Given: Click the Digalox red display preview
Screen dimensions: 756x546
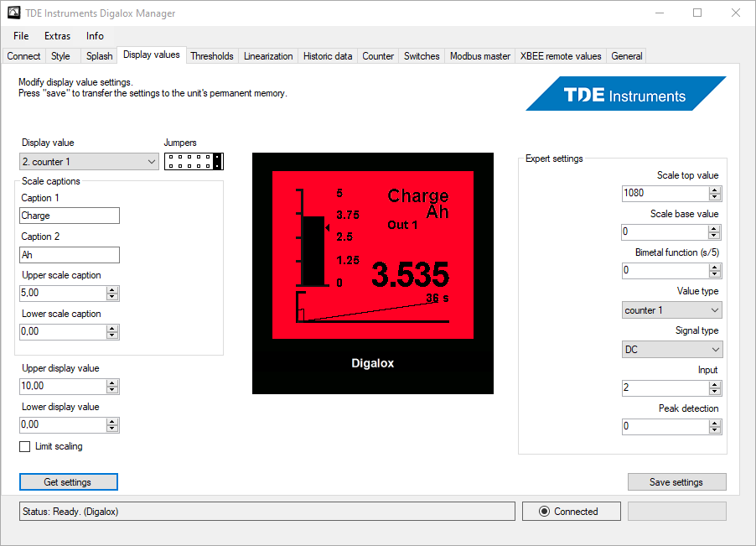Looking at the screenshot, I should click(373, 255).
